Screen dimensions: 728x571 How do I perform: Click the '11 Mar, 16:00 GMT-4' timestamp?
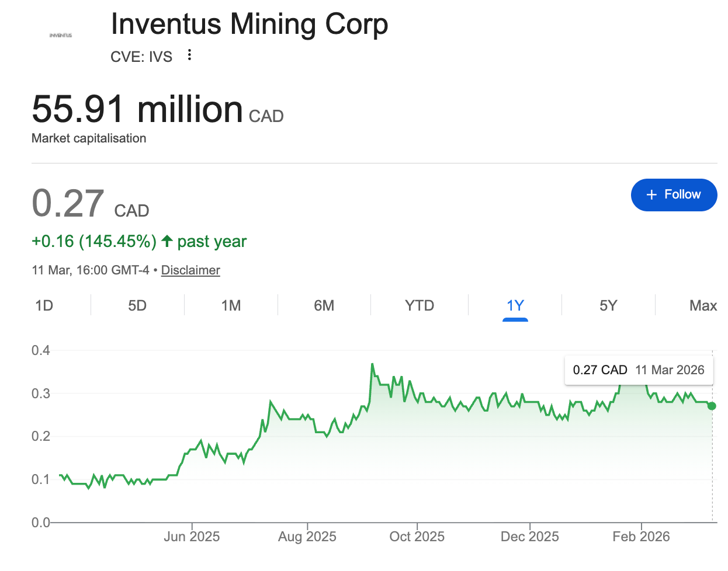pos(91,270)
